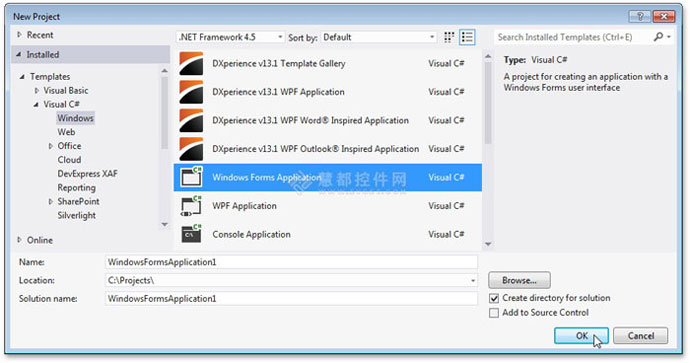
Task: Click the Name input field
Action: 291,262
